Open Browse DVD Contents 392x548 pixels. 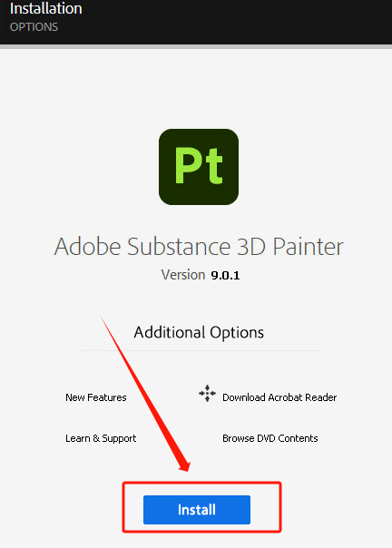[x=270, y=438]
